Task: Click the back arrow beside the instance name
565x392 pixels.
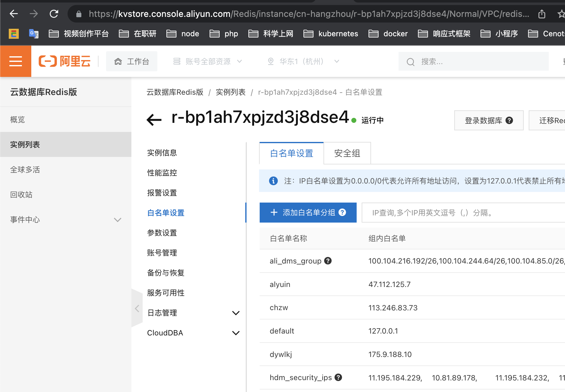Action: tap(154, 119)
